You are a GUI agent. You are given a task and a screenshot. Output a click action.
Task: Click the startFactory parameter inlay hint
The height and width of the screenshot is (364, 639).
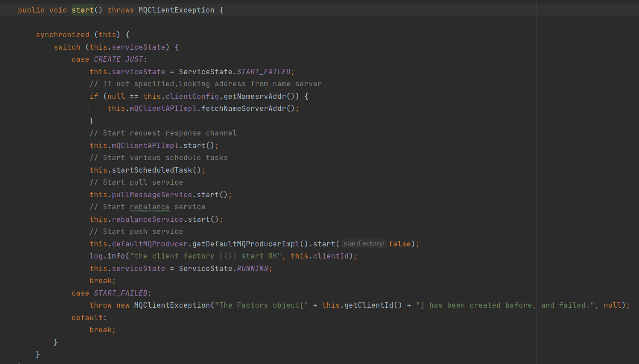364,244
